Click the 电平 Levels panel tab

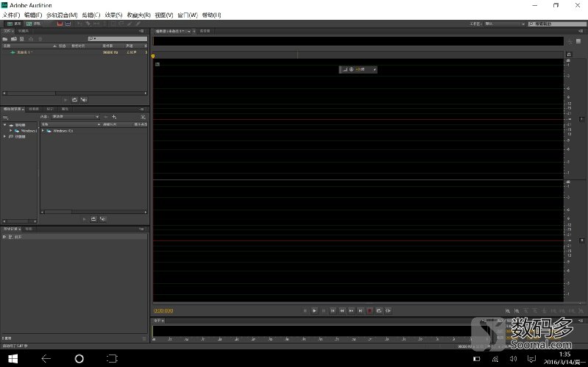point(159,321)
